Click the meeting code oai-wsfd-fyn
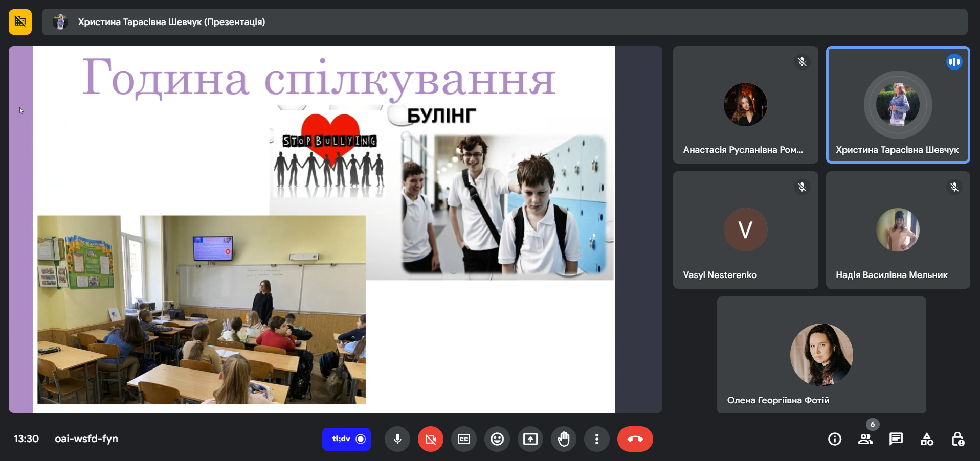Screen dimensions: 980x461 click(x=86, y=439)
